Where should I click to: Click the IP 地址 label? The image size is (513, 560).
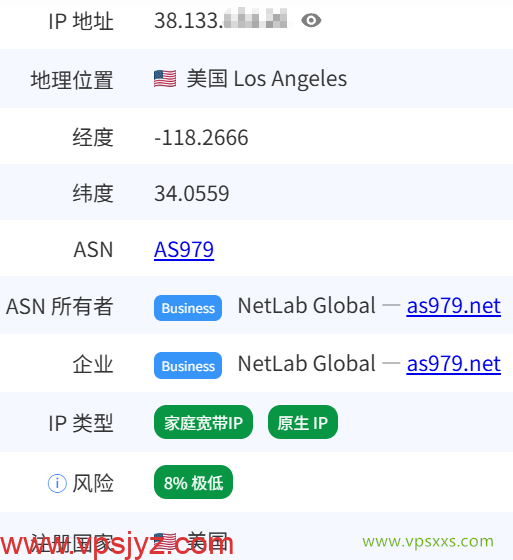(81, 21)
